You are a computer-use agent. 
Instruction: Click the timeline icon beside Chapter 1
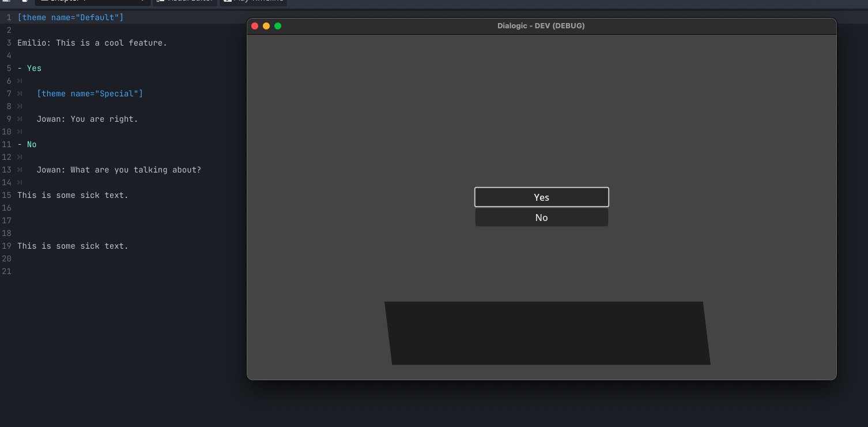click(44, 2)
